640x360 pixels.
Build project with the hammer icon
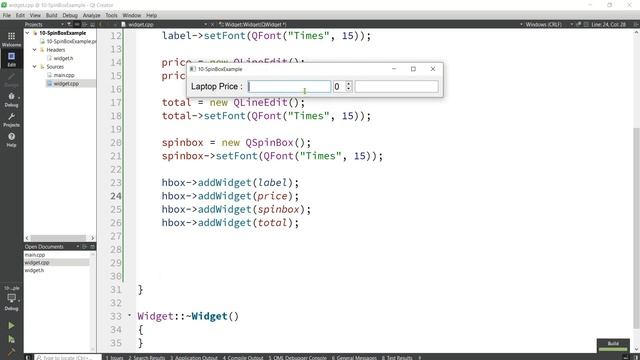point(11,351)
